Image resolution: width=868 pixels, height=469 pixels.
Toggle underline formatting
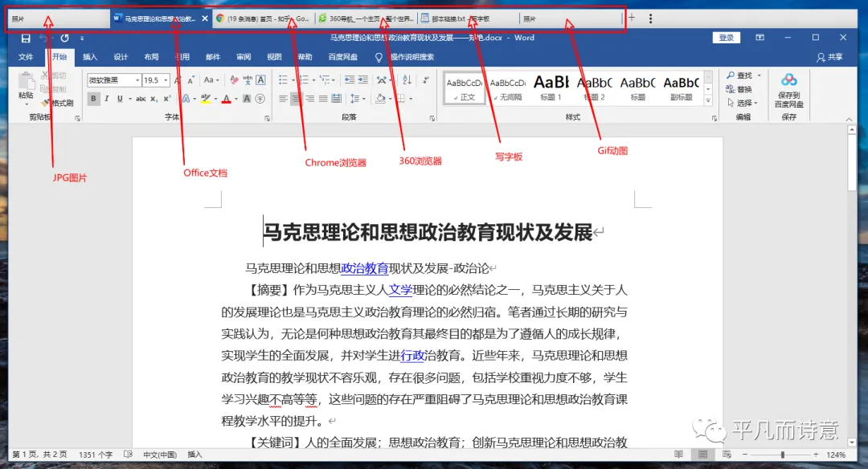point(121,98)
